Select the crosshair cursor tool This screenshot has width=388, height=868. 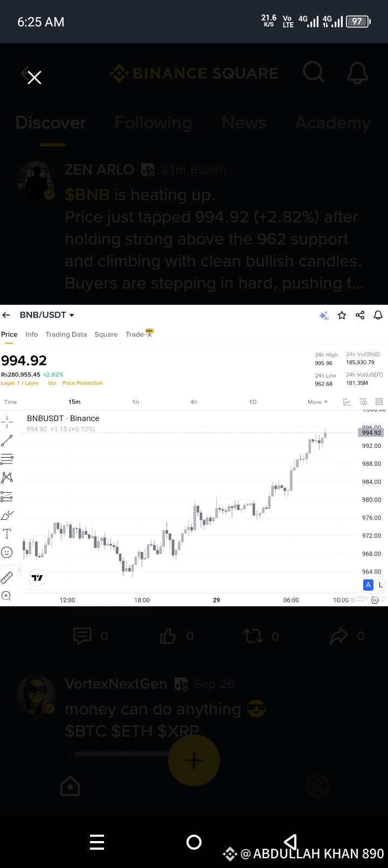[x=7, y=422]
